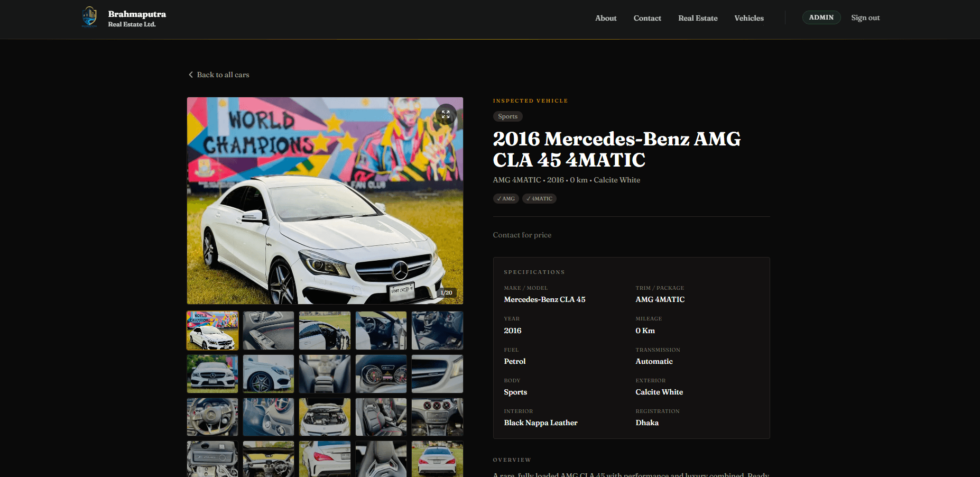Click the 'Automatic' transmission value
The width and height of the screenshot is (980, 477).
654,361
